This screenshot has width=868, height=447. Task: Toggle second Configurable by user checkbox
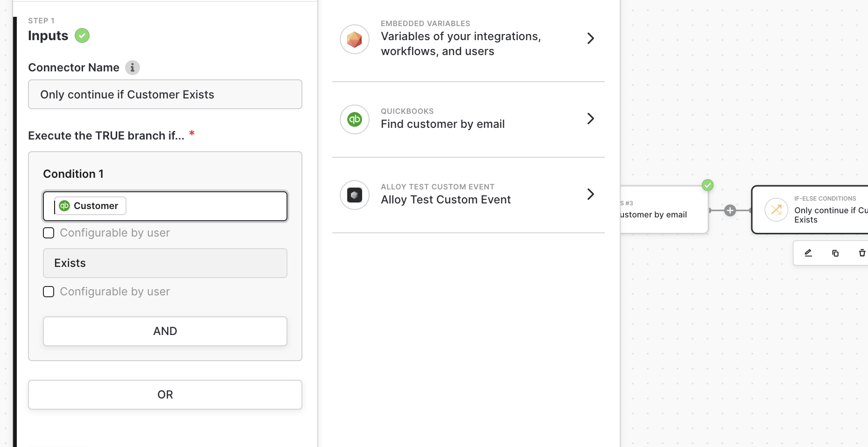coord(49,292)
